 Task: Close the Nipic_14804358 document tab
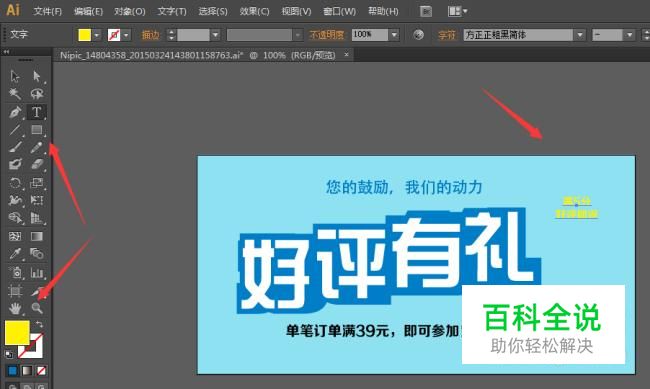(347, 54)
